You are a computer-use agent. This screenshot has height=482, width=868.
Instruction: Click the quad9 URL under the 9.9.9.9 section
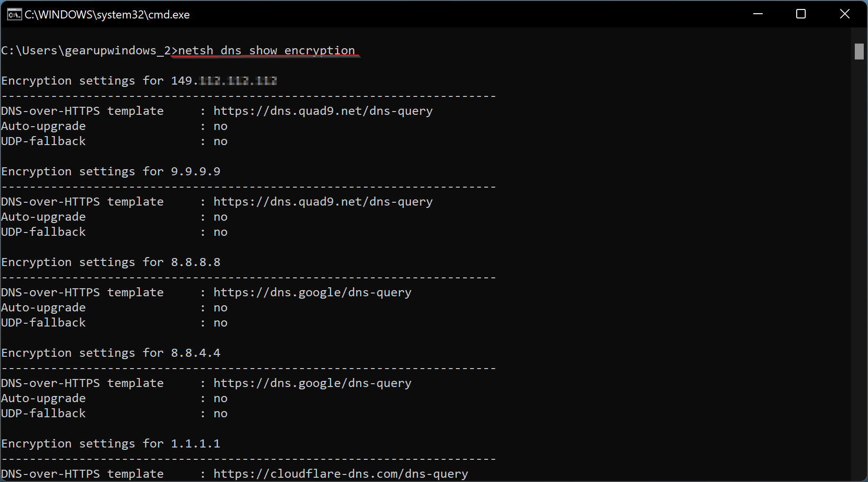click(x=323, y=202)
